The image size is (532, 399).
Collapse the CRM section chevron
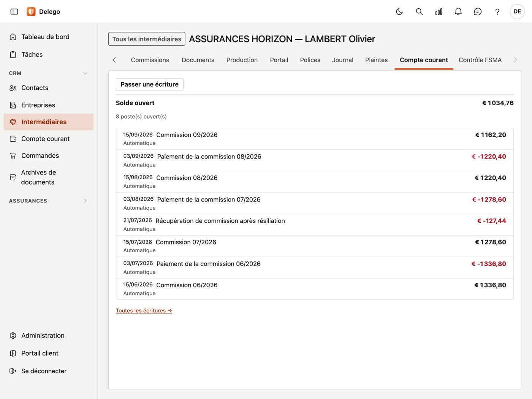tap(85, 73)
